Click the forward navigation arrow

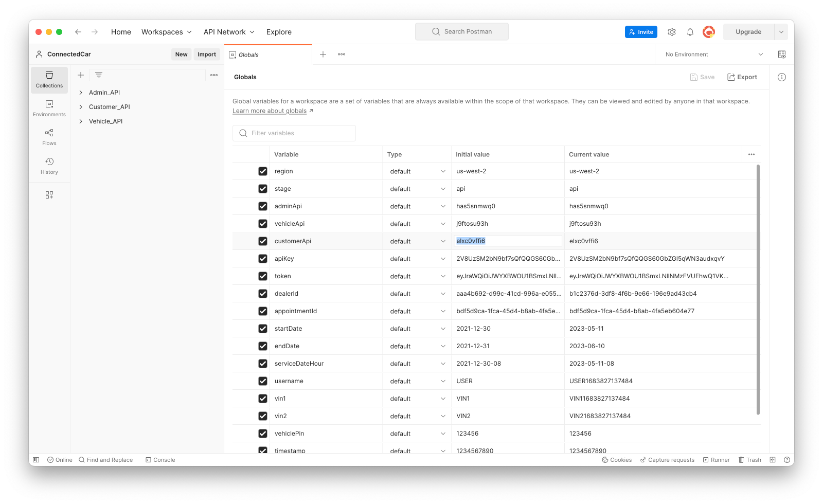(x=95, y=32)
